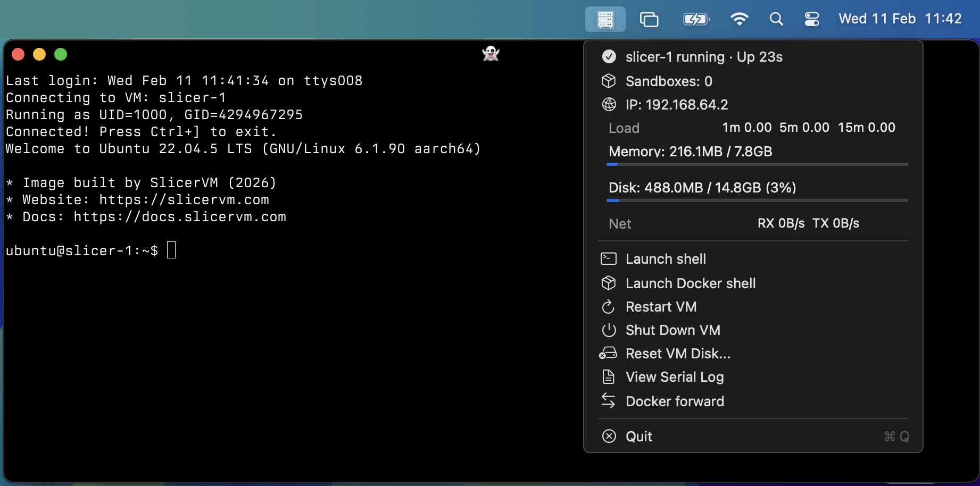Screen dimensions: 980x486
Task: Click the Shut Down VM power icon
Action: (609, 330)
